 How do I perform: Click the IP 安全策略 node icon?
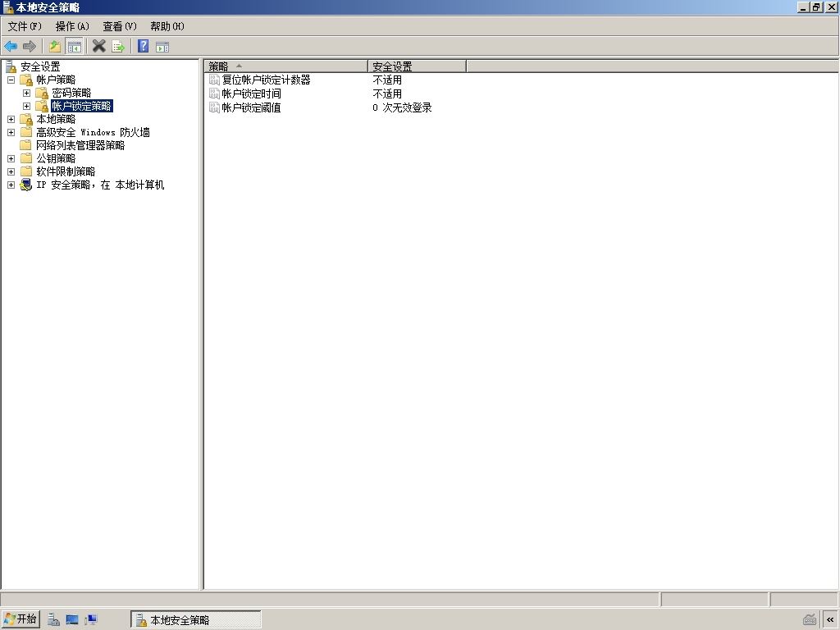pos(25,185)
